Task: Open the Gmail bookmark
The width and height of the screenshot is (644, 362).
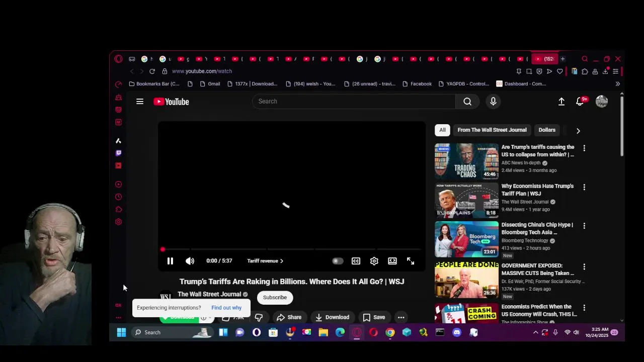Action: (x=210, y=84)
